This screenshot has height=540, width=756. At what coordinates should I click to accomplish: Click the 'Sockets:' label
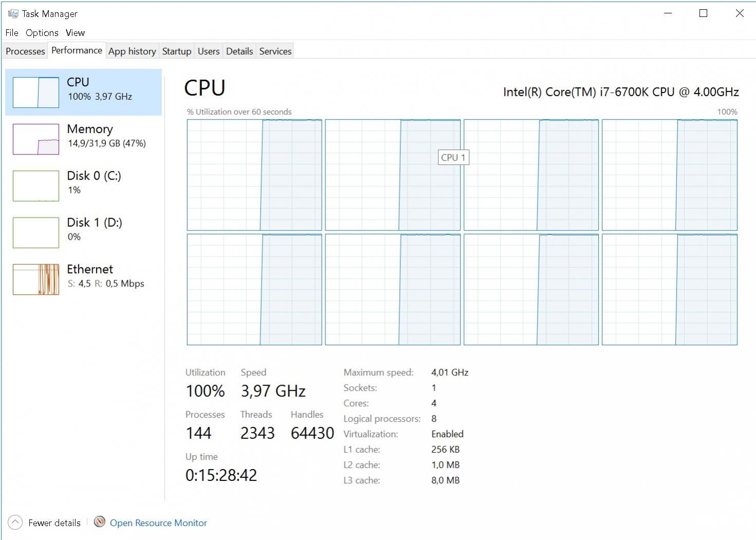pyautogui.click(x=360, y=388)
